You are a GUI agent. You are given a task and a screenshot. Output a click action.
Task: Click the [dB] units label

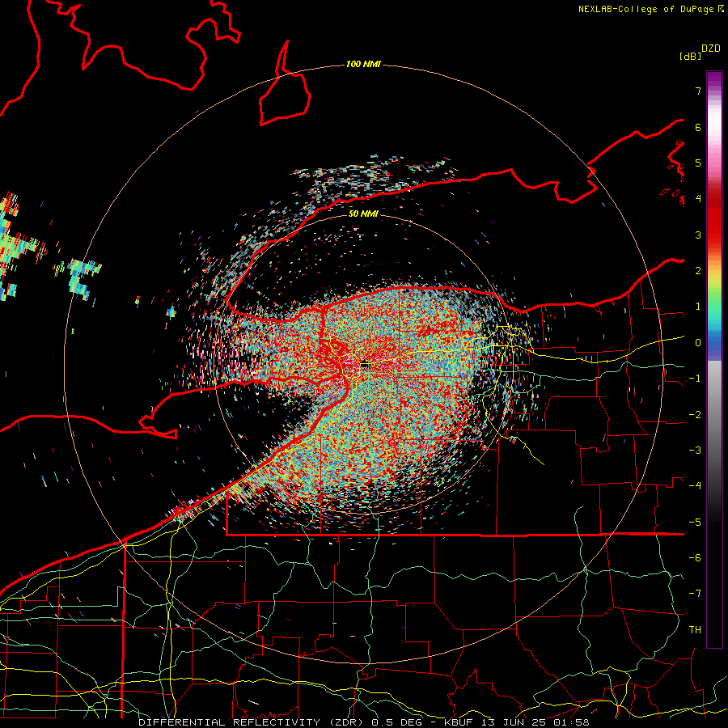pyautogui.click(x=690, y=57)
